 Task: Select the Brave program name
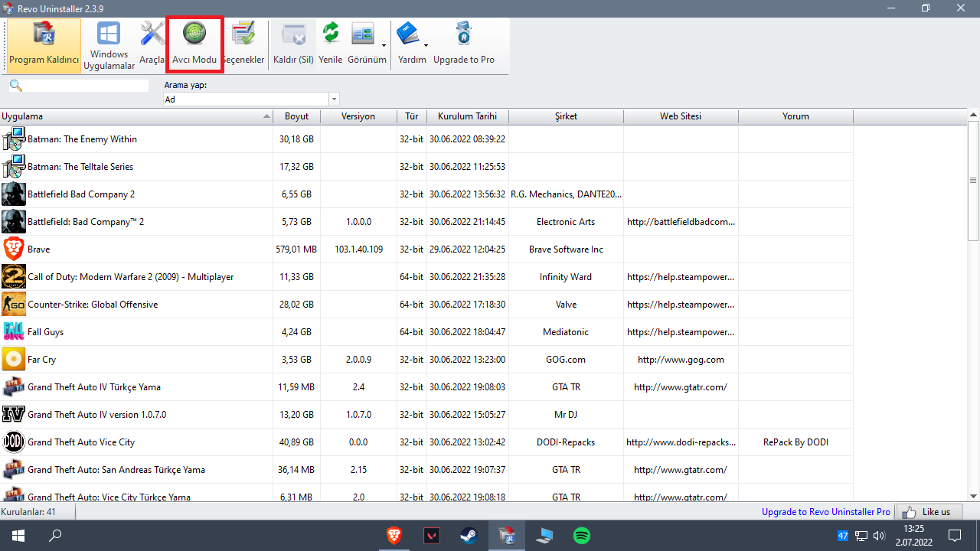[38, 249]
